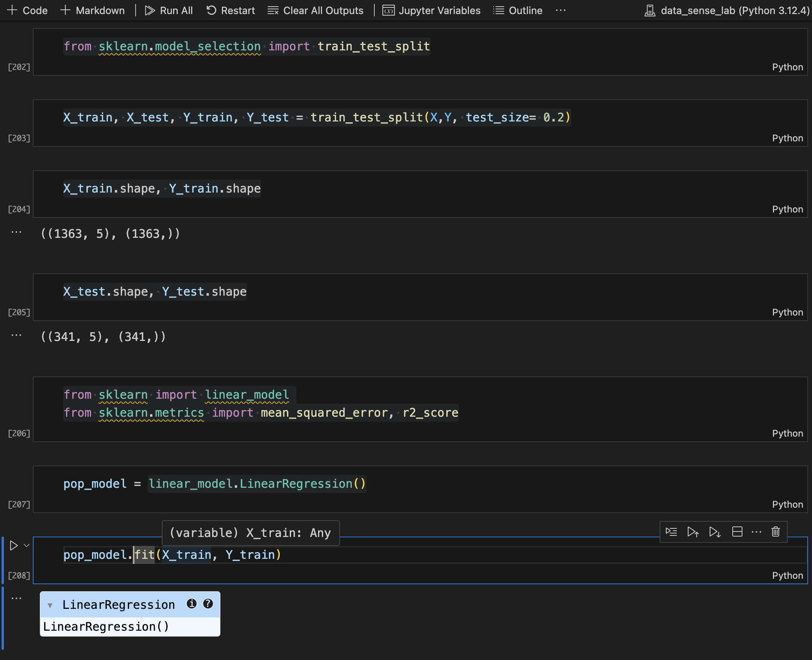Open run options chevron beside cell play button

click(x=26, y=545)
